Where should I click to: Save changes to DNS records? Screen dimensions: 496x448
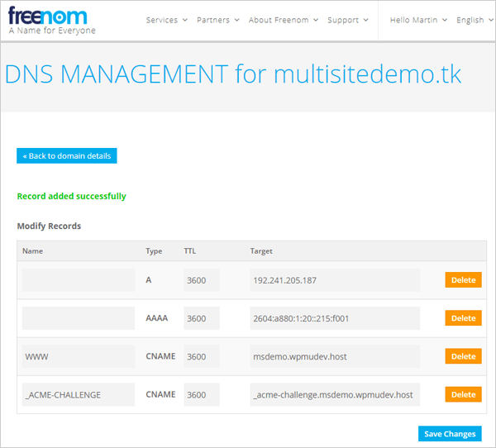(450, 434)
